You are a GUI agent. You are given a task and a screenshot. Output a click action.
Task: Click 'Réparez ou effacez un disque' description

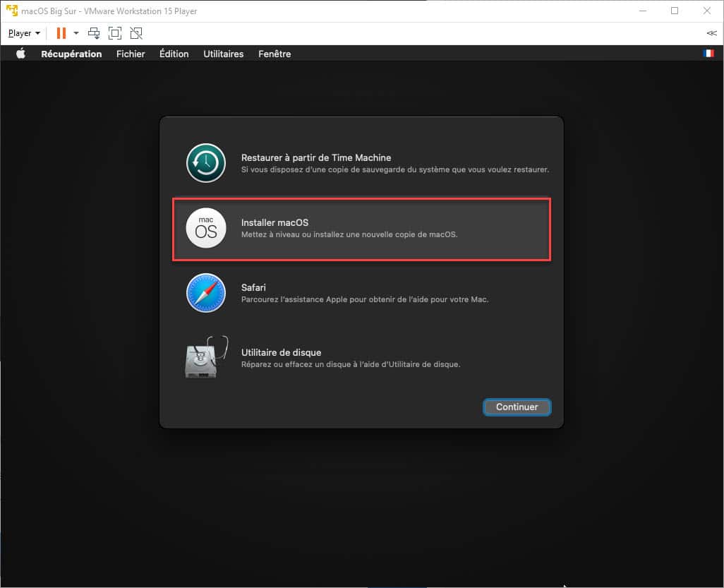(x=351, y=364)
